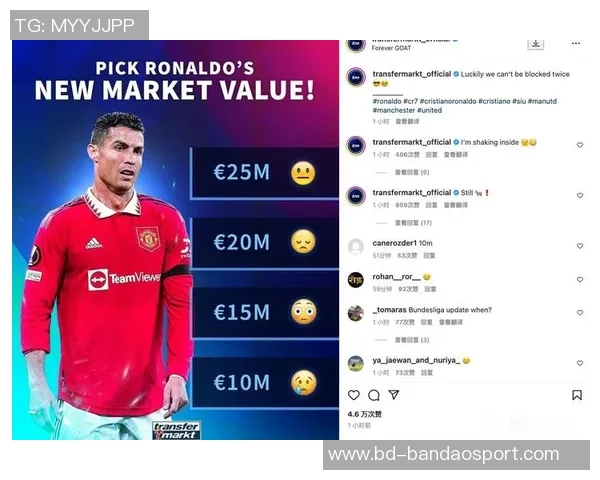Viewport: 600px width, 480px height.
Task: Open canerozder1's profile picture
Action: point(356,247)
